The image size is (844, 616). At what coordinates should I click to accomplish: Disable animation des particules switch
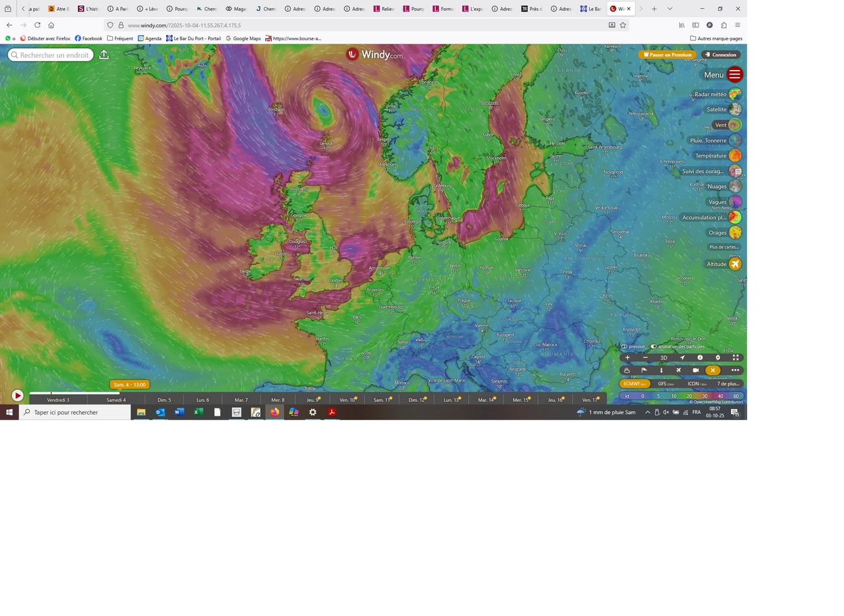[653, 346]
